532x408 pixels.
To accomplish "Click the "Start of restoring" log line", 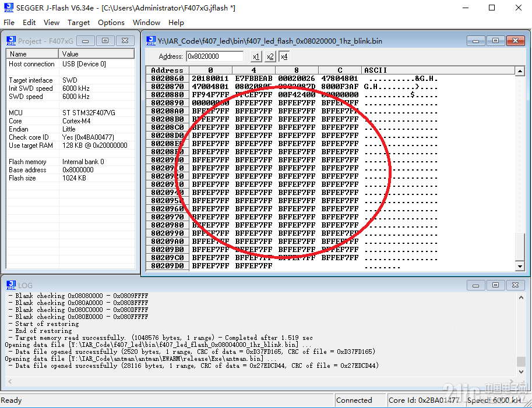I will (x=44, y=324).
